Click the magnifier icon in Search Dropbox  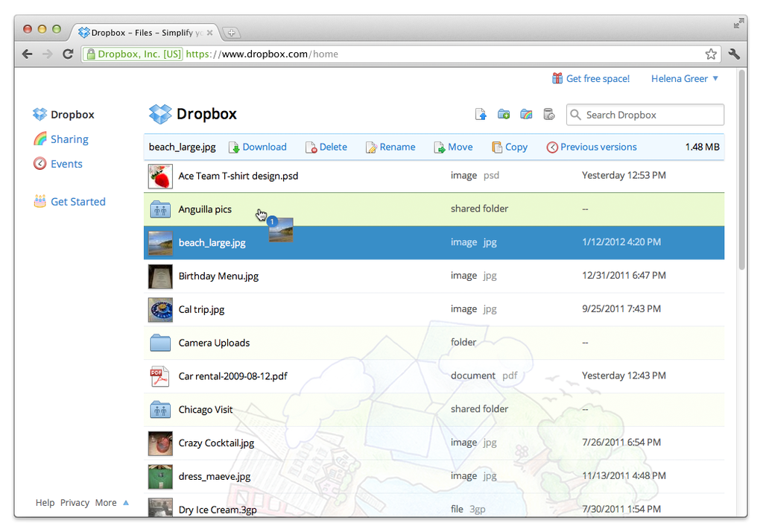click(x=576, y=115)
